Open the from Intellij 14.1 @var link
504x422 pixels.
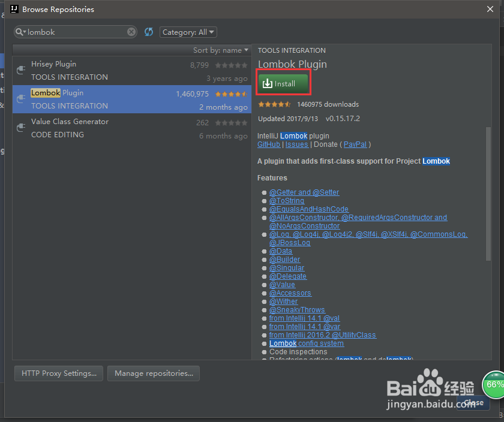point(305,326)
